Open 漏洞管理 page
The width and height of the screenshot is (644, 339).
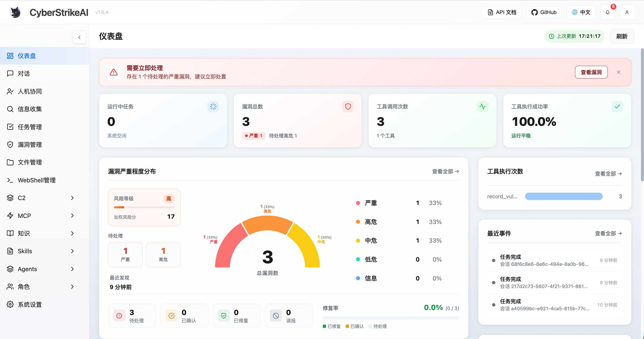(44, 145)
